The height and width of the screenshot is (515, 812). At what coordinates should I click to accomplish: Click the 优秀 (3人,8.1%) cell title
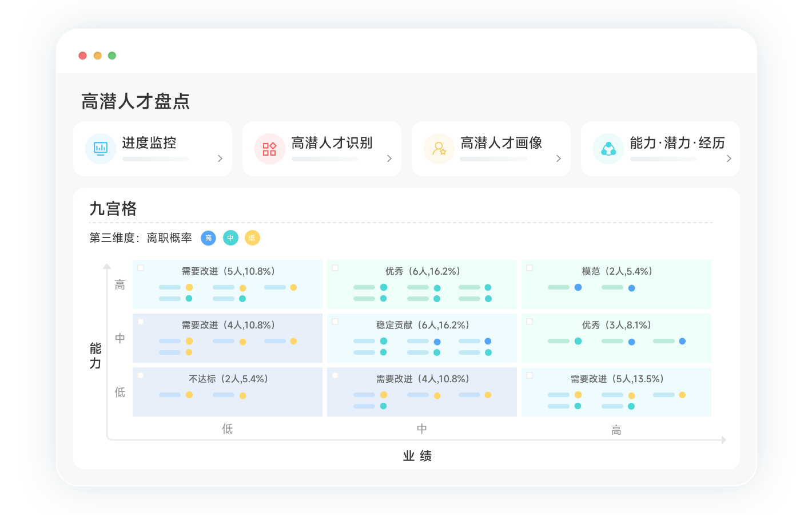(x=616, y=325)
